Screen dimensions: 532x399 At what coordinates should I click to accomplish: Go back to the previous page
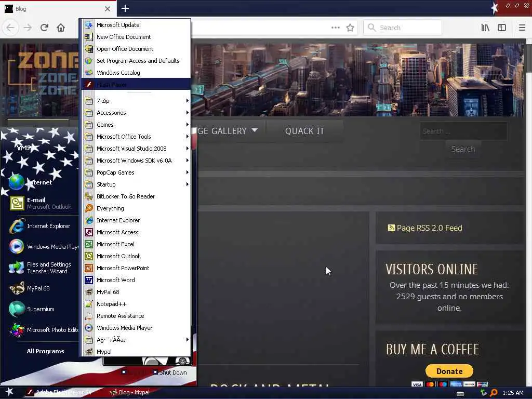point(10,28)
